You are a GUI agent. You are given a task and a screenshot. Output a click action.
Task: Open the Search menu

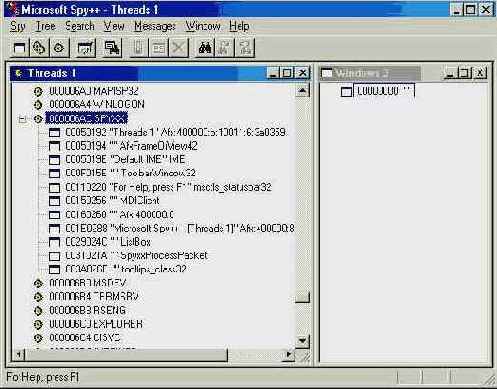point(80,26)
